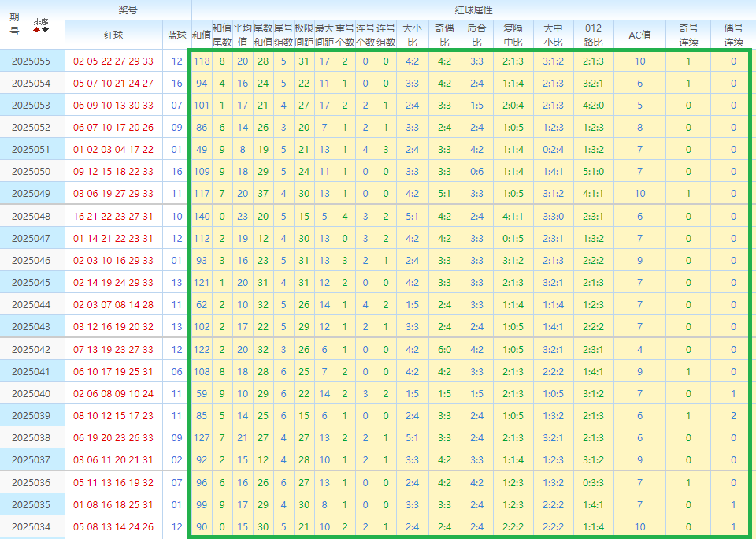Click the 期号 column header

(14, 24)
